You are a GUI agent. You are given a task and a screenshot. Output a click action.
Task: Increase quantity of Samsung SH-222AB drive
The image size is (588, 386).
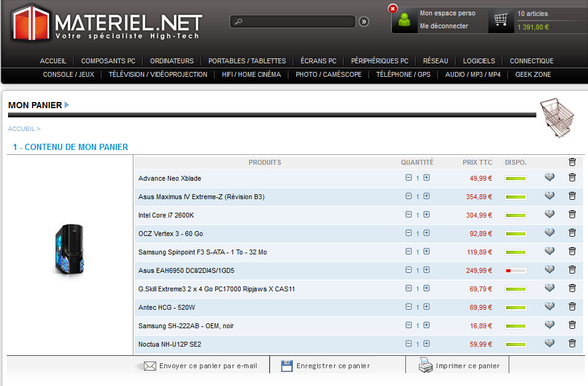coord(426,325)
